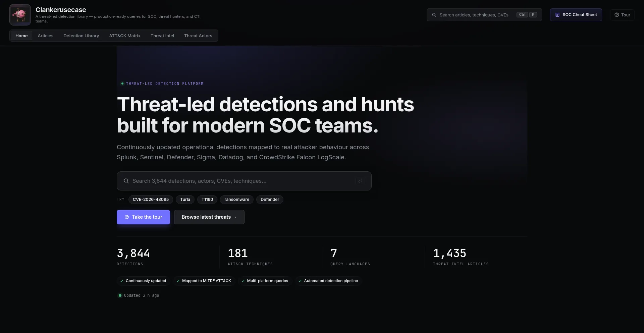Click the Take the tour button
The width and height of the screenshot is (644, 333).
[x=143, y=217]
